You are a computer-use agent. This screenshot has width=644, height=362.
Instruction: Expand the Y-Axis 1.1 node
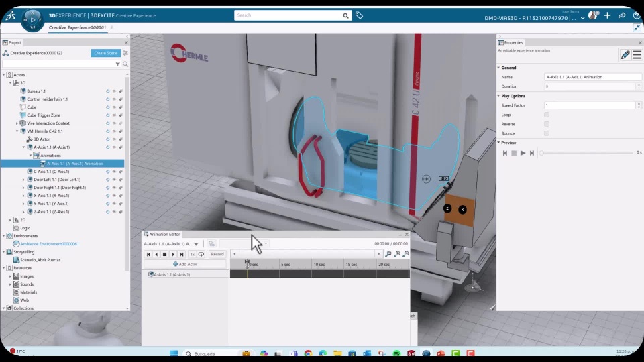pos(23,204)
